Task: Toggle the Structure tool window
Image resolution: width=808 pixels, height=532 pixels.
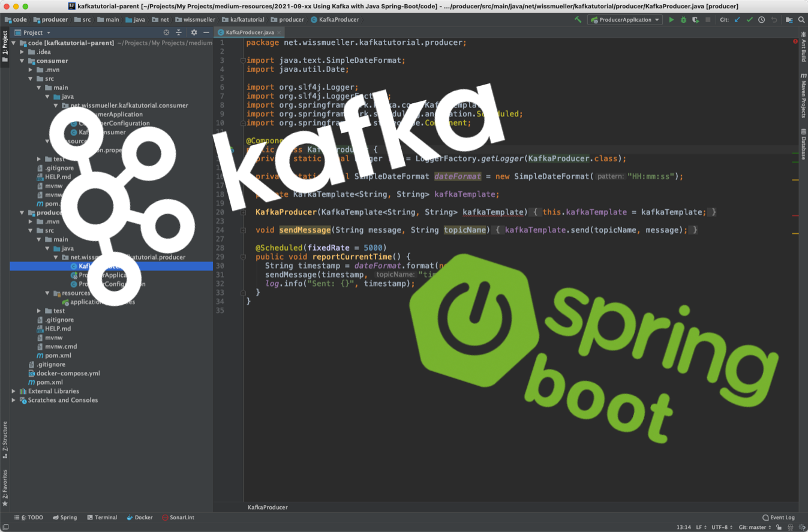Action: coord(5,440)
